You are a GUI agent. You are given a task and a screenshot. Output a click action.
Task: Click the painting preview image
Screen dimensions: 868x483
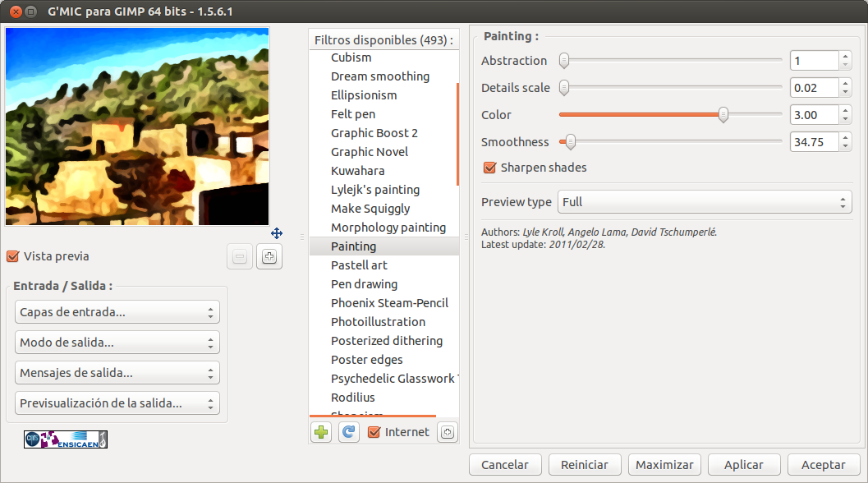137,126
